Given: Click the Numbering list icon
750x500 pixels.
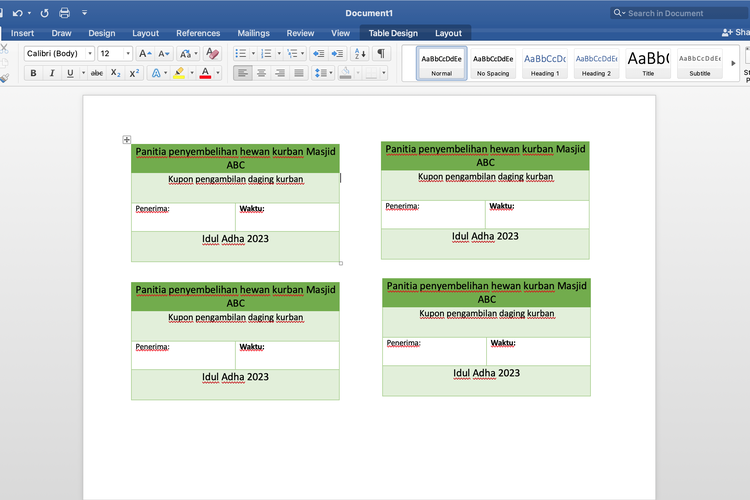Looking at the screenshot, I should 266,54.
